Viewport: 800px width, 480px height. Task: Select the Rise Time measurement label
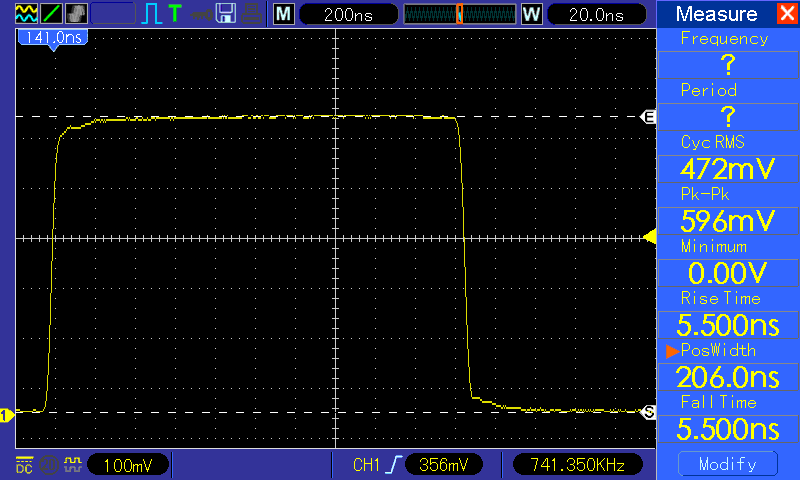pos(720,298)
